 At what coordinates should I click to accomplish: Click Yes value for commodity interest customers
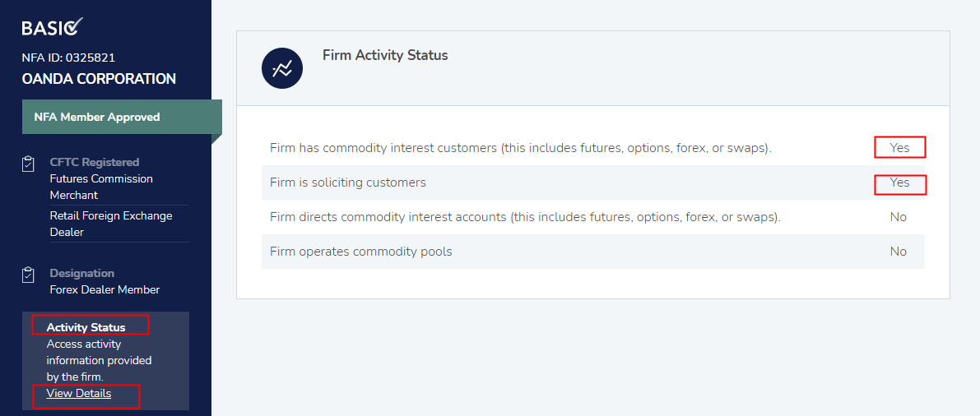pyautogui.click(x=899, y=148)
